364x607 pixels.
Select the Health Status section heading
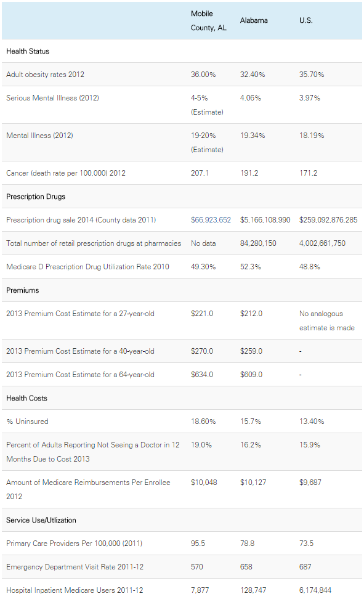(28, 51)
